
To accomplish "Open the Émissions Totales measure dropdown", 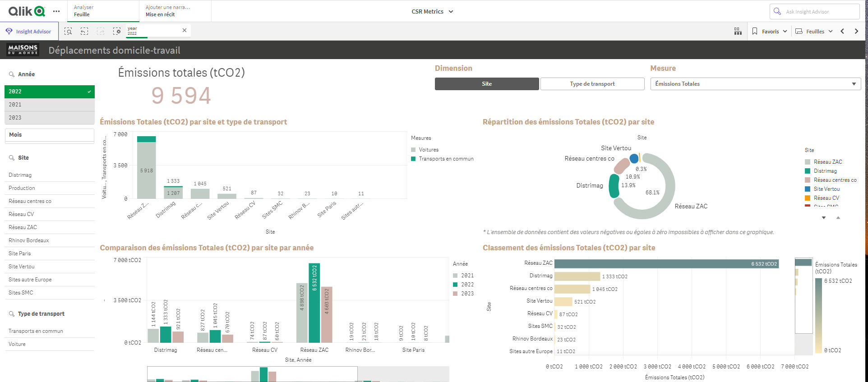I will (x=755, y=84).
